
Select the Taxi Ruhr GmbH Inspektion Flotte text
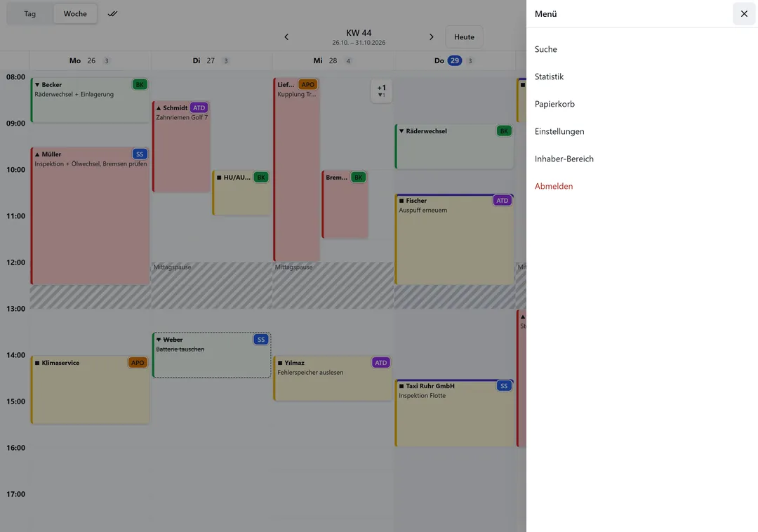click(422, 396)
